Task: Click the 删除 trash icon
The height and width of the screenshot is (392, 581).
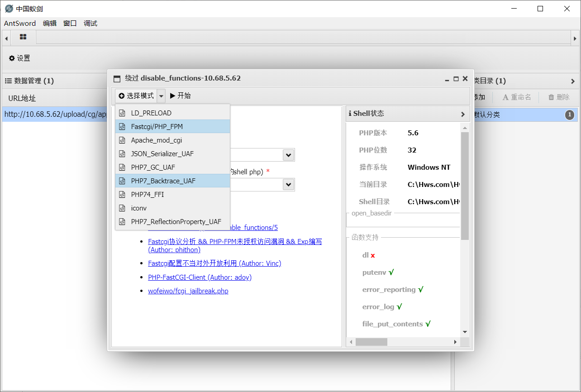Action: [x=551, y=97]
